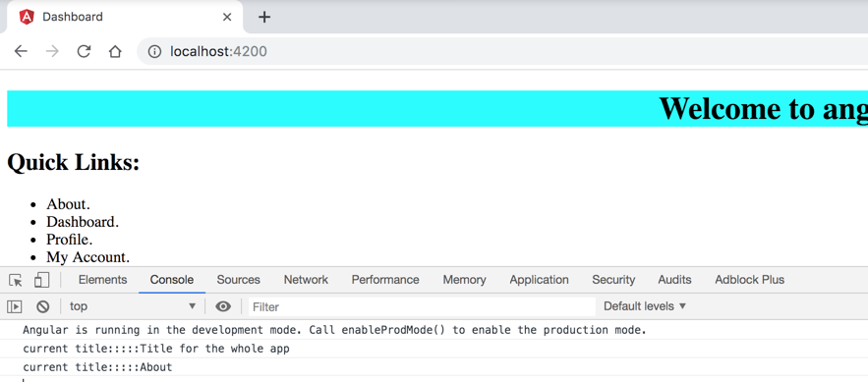Image resolution: width=868 pixels, height=382 pixels.
Task: Clear the console output
Action: tap(42, 306)
